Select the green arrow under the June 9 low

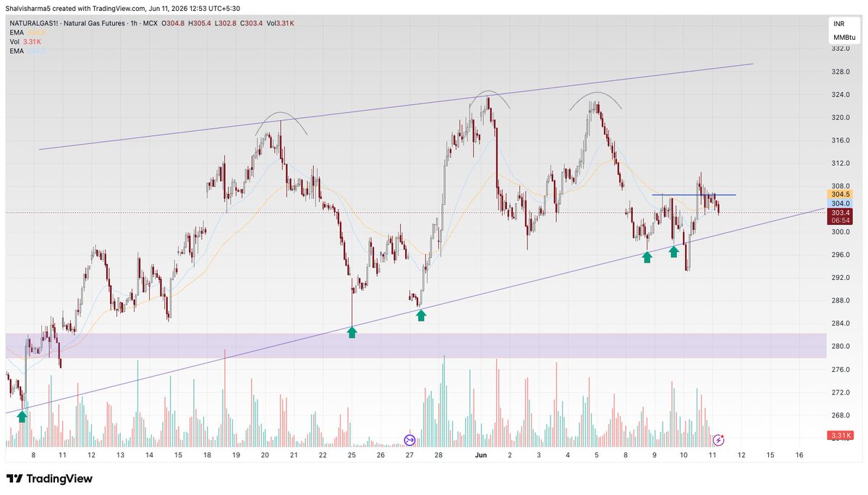click(x=647, y=256)
